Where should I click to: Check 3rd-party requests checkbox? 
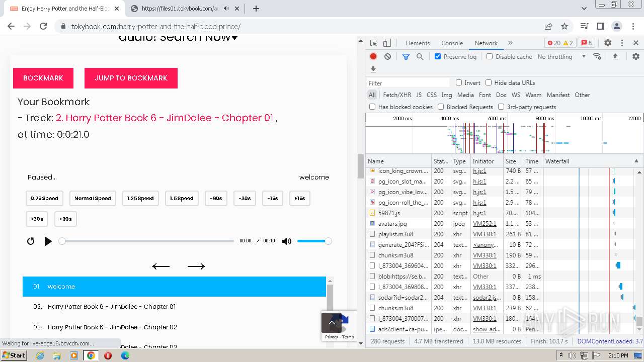pos(501,107)
